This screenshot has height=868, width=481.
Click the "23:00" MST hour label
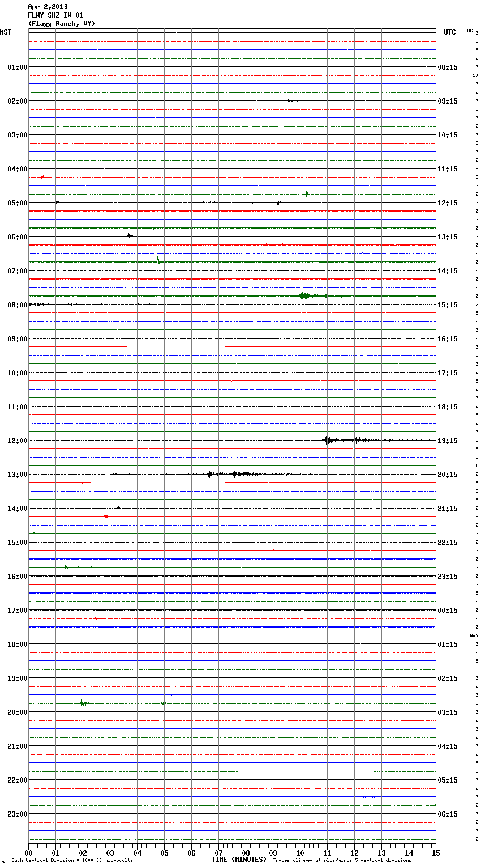18,814
